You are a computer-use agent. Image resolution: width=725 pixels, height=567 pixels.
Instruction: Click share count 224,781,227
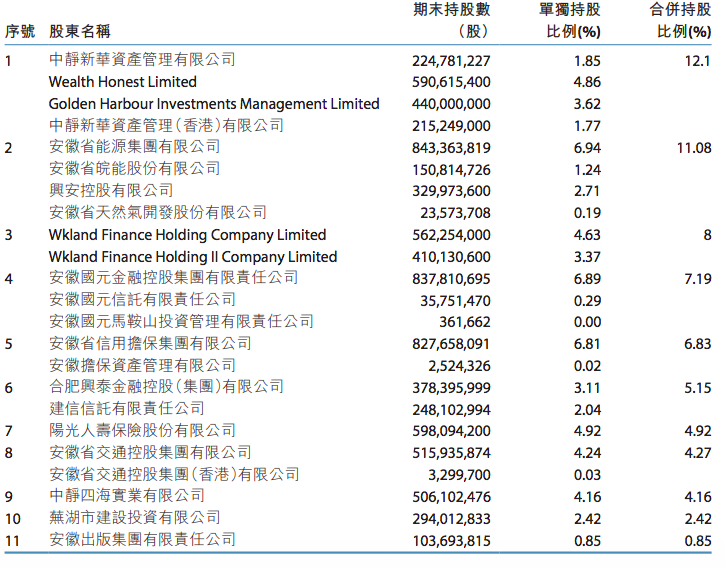coord(451,61)
